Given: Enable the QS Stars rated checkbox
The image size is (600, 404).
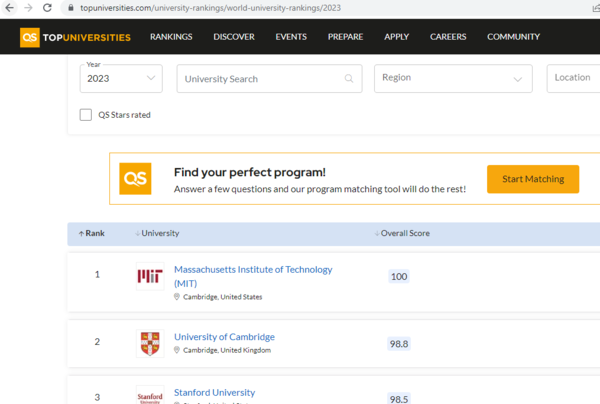Looking at the screenshot, I should (86, 115).
